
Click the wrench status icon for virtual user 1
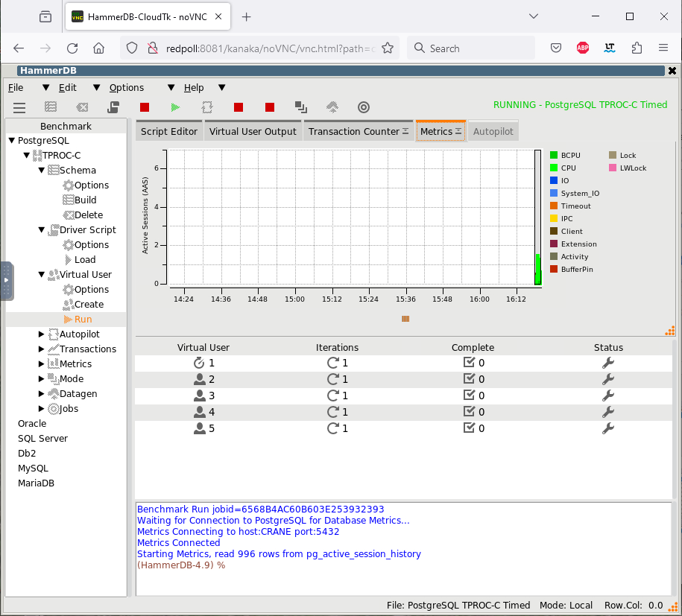608,363
